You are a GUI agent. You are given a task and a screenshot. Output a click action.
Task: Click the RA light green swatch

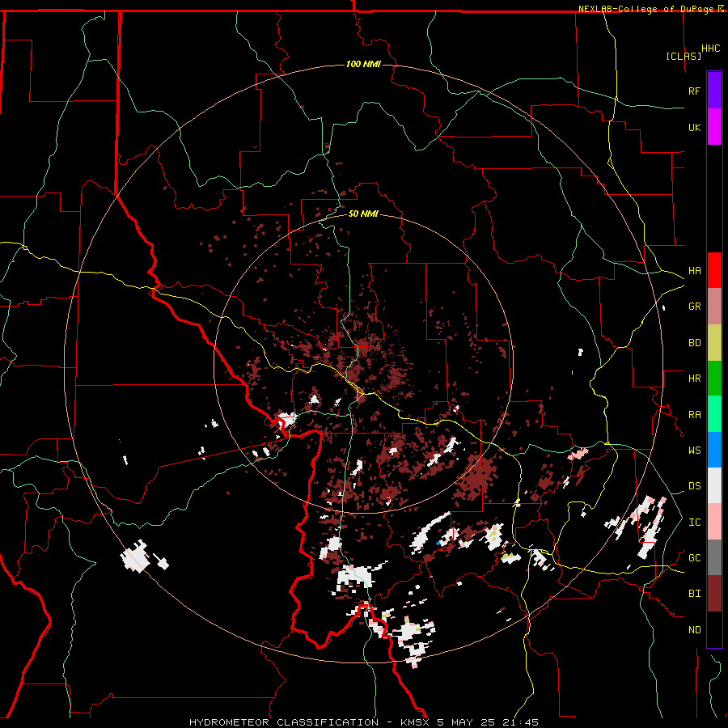tap(714, 414)
